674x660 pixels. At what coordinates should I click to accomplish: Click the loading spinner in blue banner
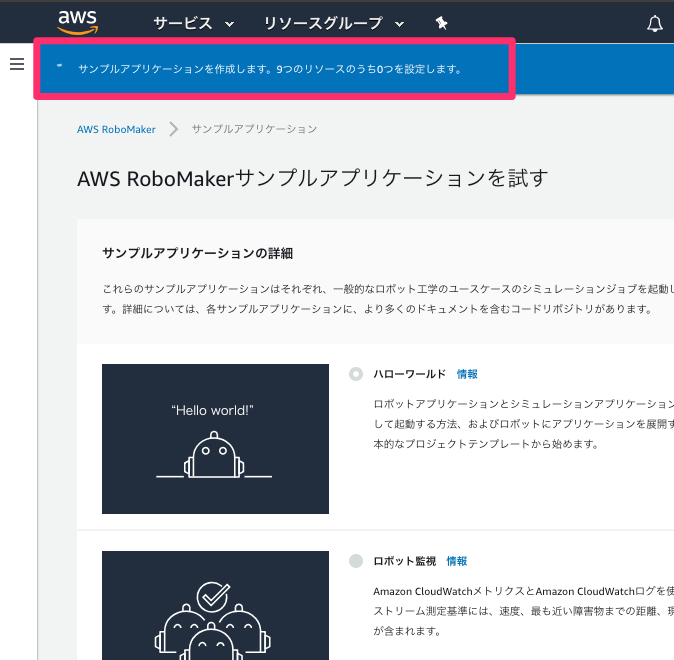click(x=60, y=66)
